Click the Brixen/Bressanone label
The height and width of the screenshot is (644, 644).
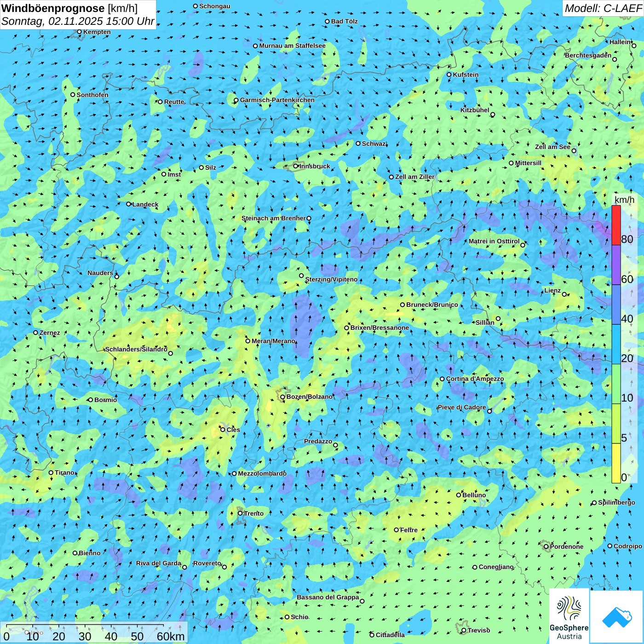pyautogui.click(x=379, y=328)
